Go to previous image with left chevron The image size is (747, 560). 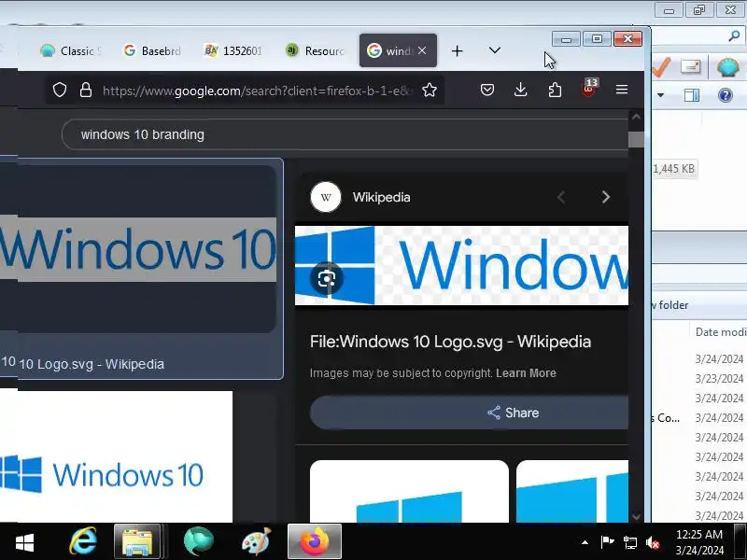click(x=561, y=197)
